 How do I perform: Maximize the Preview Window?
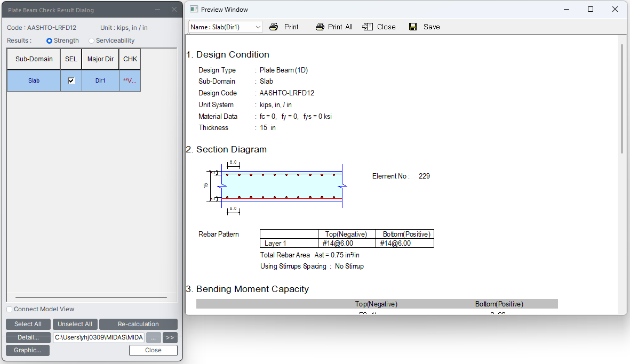(590, 9)
